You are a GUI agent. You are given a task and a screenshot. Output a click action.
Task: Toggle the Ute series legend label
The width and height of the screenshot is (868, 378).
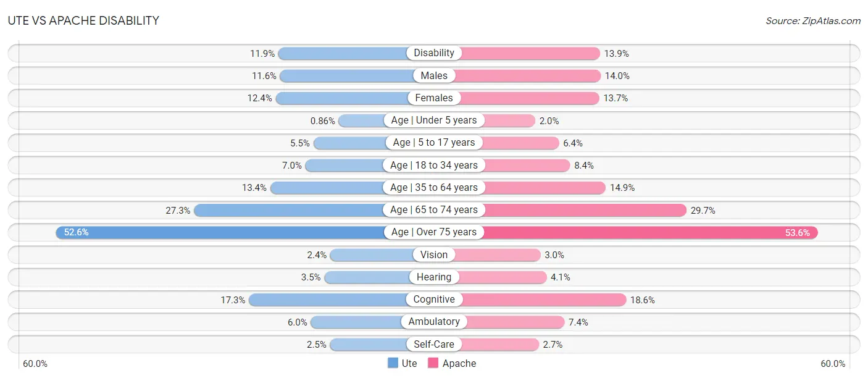409,363
